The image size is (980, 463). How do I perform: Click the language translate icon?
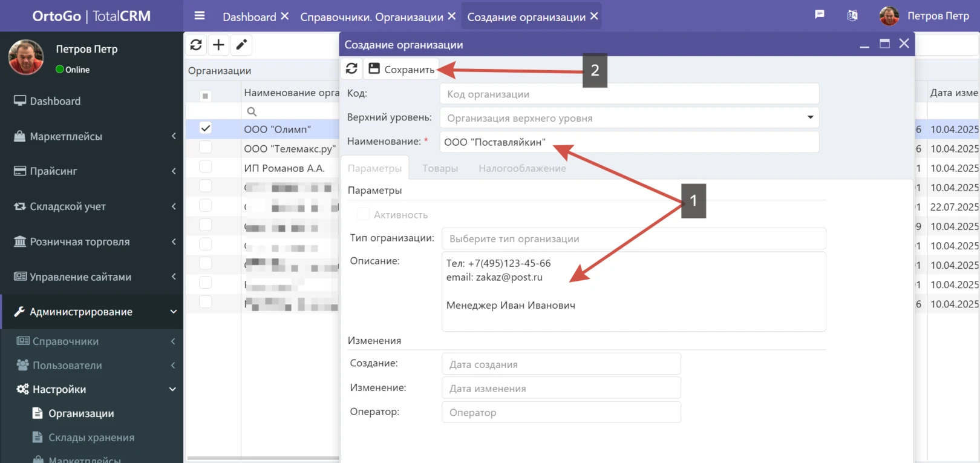pos(852,16)
